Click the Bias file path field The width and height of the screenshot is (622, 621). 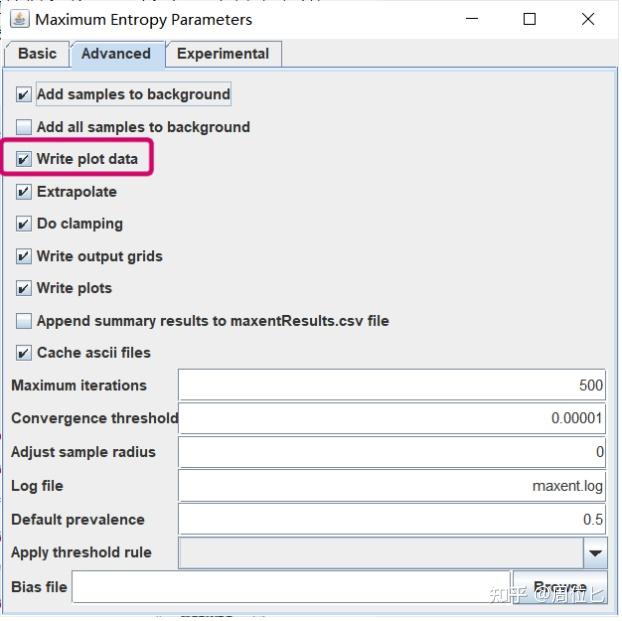pos(290,586)
